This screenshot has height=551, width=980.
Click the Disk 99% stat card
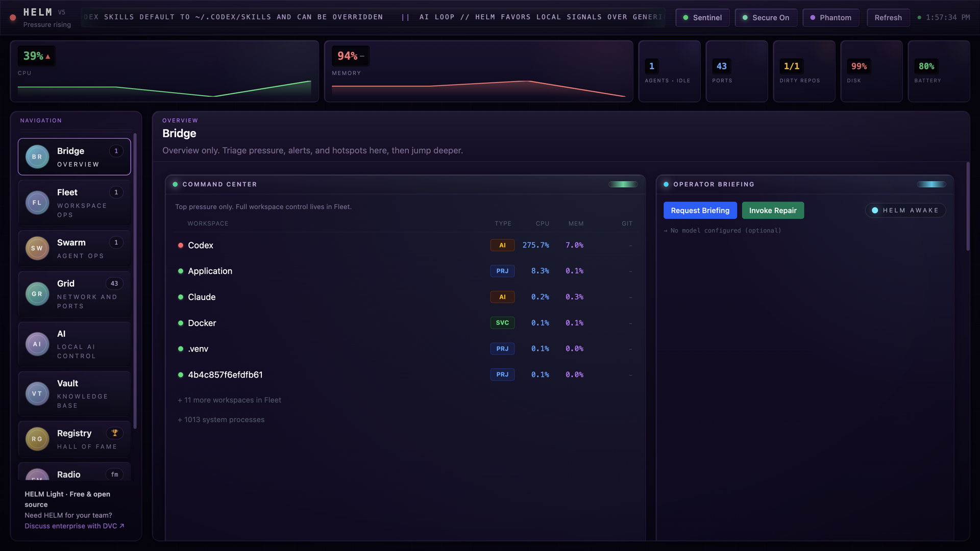click(871, 71)
